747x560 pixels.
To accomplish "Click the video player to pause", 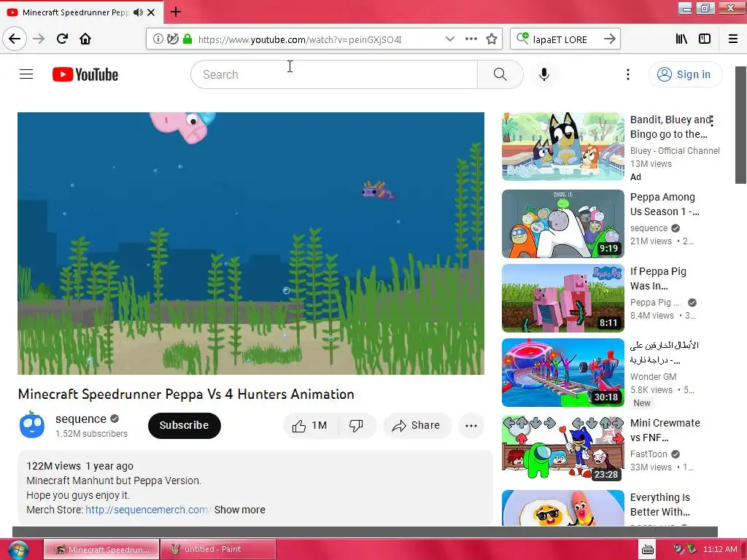I will (x=251, y=244).
